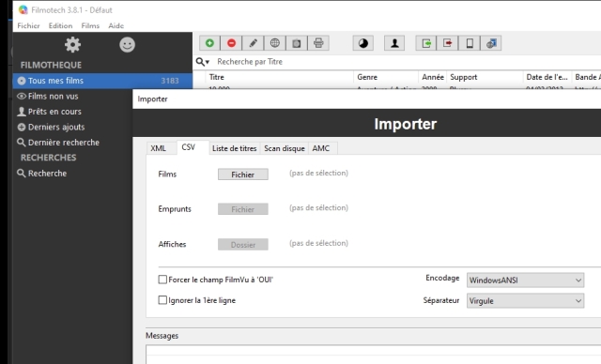Image resolution: width=601 pixels, height=364 pixels.
Task: Select 'Tous mes films' in sidebar
Action: [102, 81]
